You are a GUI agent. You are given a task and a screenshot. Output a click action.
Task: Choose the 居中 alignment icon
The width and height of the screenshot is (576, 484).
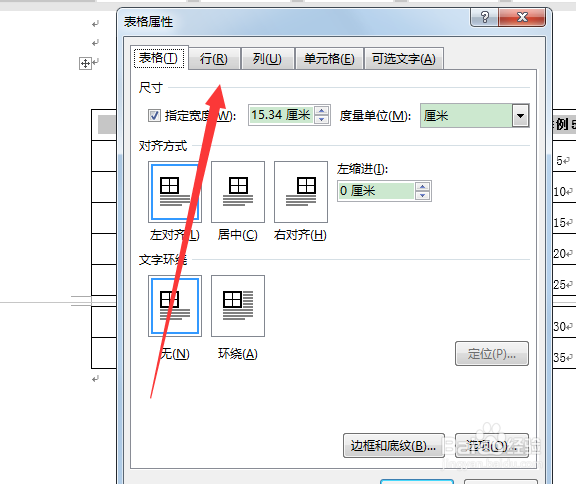coord(238,192)
